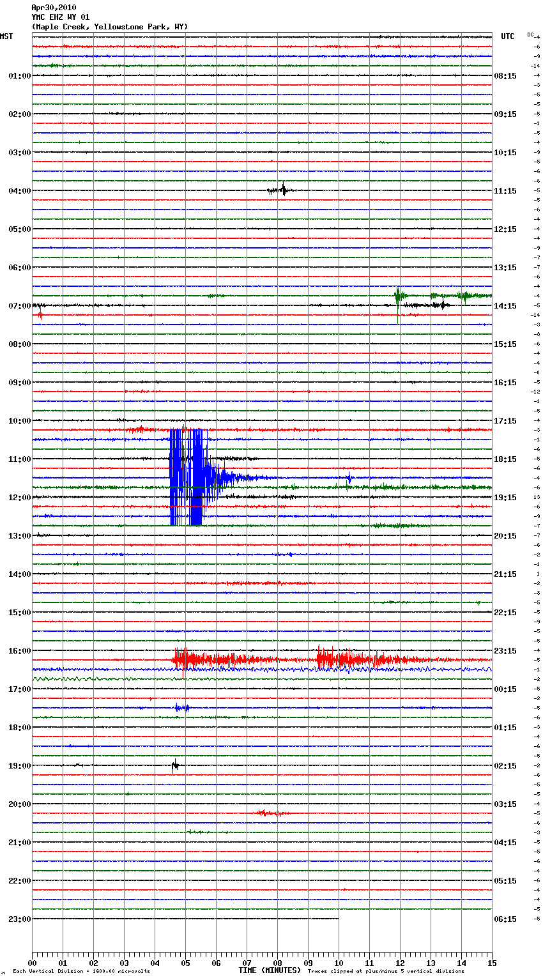Click the 06:15 UTC time label

[x=505, y=919]
